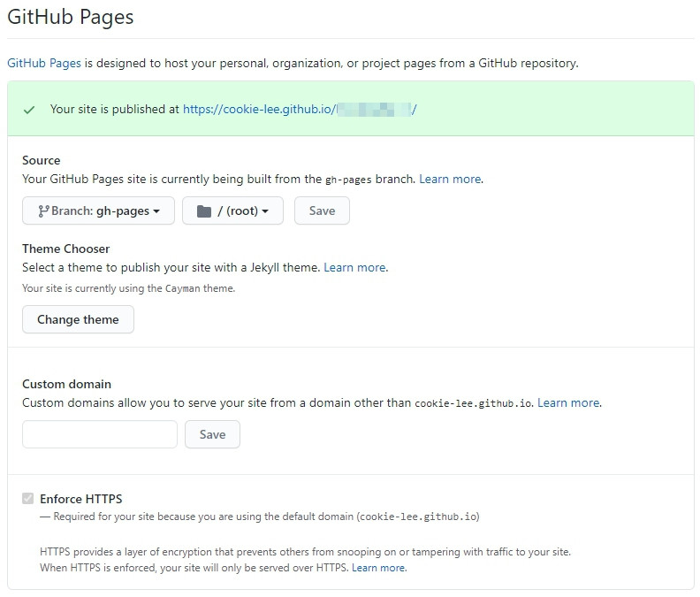The image size is (700, 597).
Task: Click the 'Source' section heading
Action: click(x=41, y=160)
